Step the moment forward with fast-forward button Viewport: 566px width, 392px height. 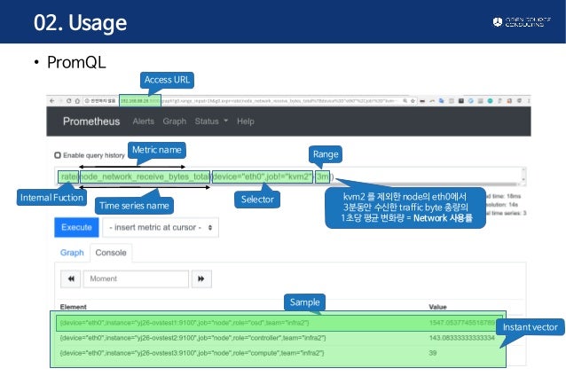click(201, 278)
